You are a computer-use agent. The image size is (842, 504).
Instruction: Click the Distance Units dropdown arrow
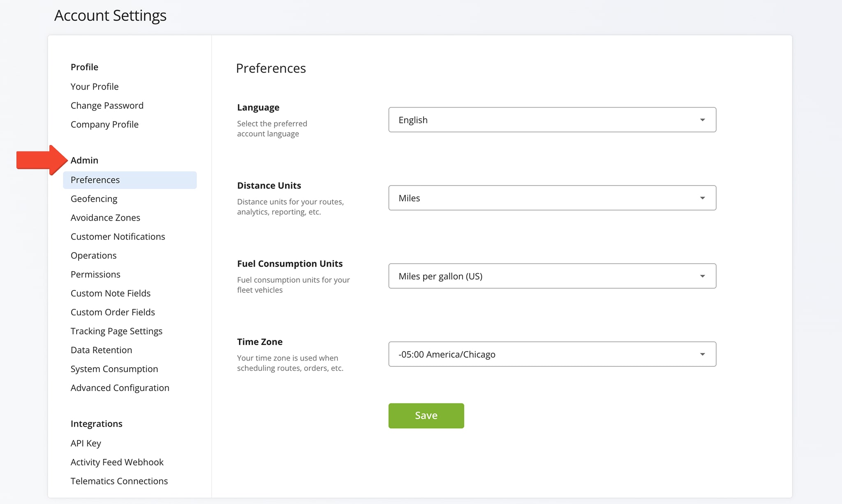702,198
